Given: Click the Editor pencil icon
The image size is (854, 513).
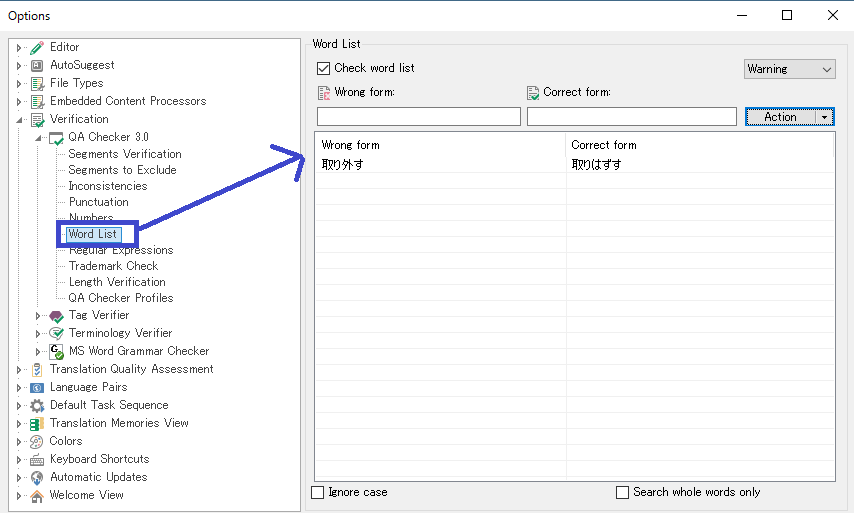Looking at the screenshot, I should coord(37,47).
